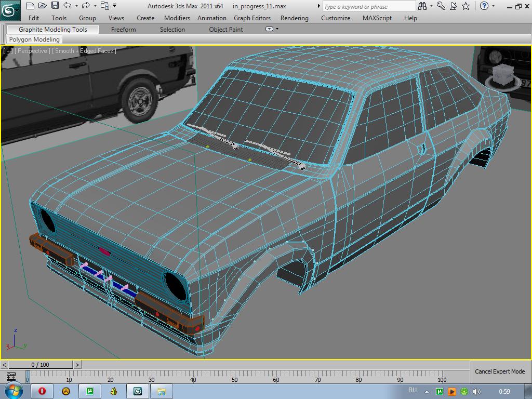Viewport: 532px width, 399px height.
Task: Expand the Help question mark dropdown arrow
Action: [x=493, y=6]
